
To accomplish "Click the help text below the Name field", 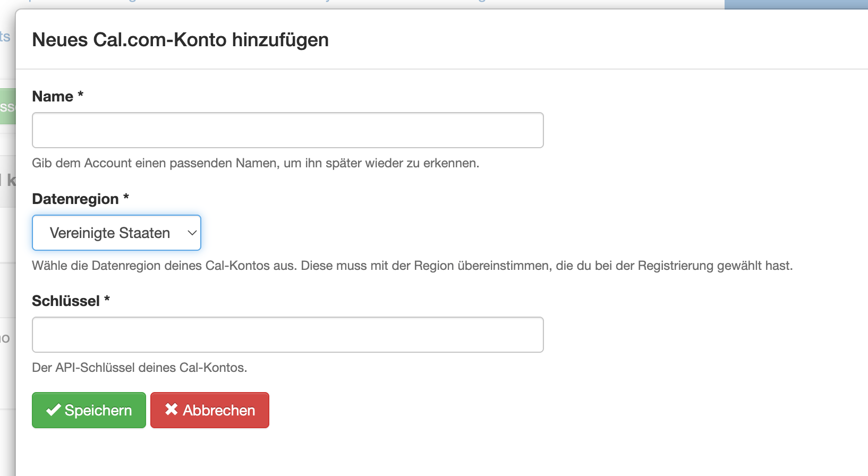I will coord(256,163).
